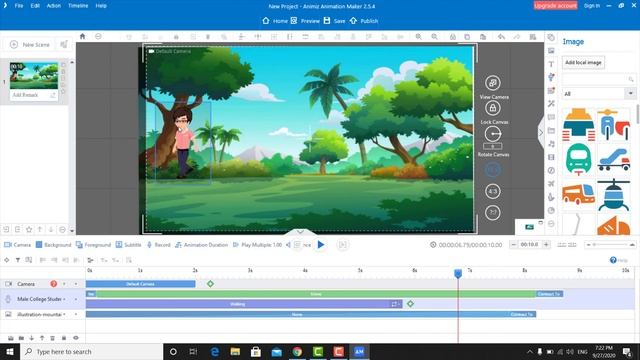The height and width of the screenshot is (360, 640).
Task: Open the character role icon in the sidebar
Action: tap(551, 77)
